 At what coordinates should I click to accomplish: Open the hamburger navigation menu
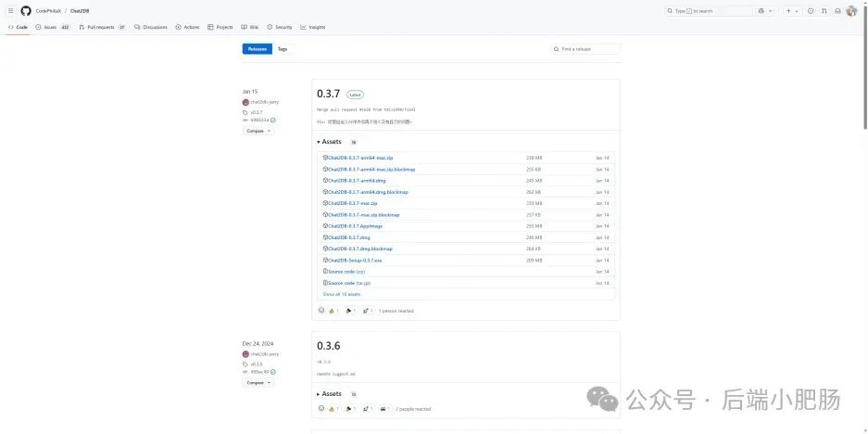(10, 11)
